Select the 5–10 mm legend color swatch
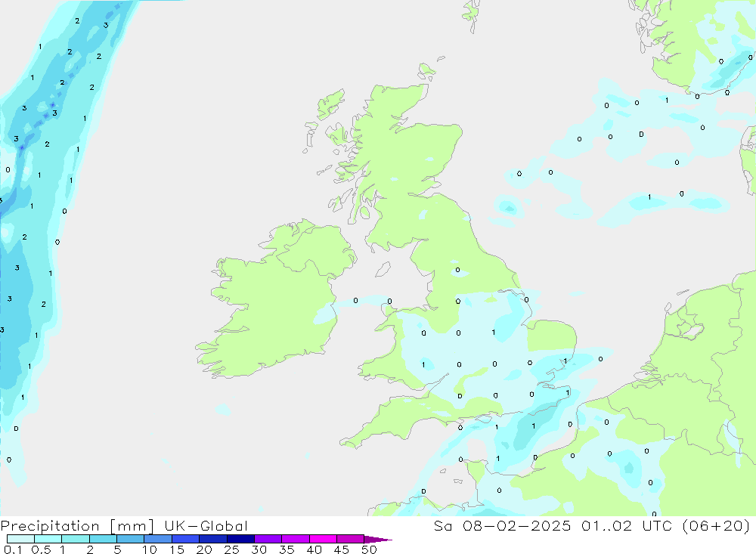Image resolution: width=756 pixels, height=554 pixels. click(x=131, y=539)
